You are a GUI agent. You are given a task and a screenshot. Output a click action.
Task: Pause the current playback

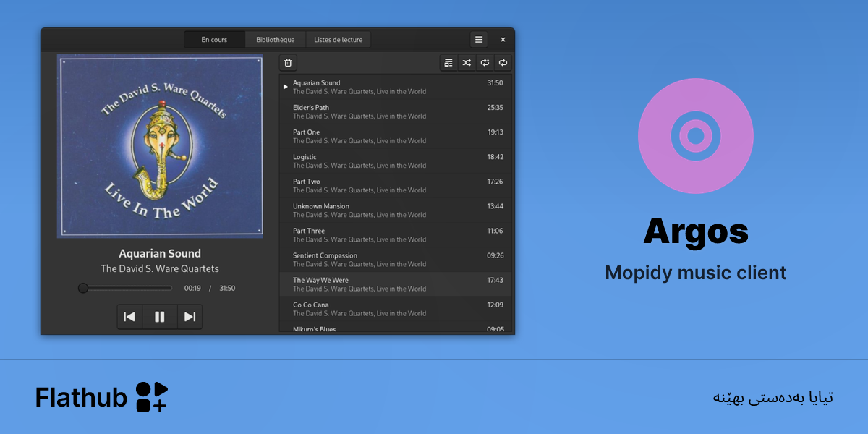pos(160,317)
